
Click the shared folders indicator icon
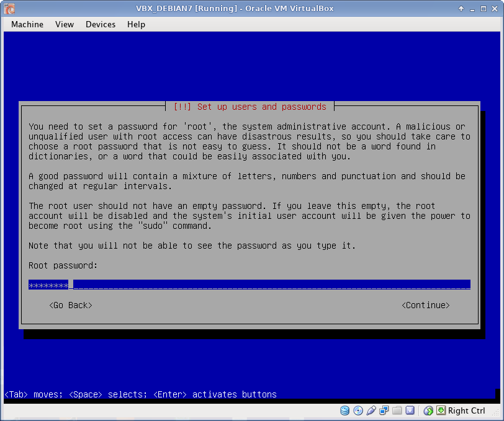tap(397, 410)
